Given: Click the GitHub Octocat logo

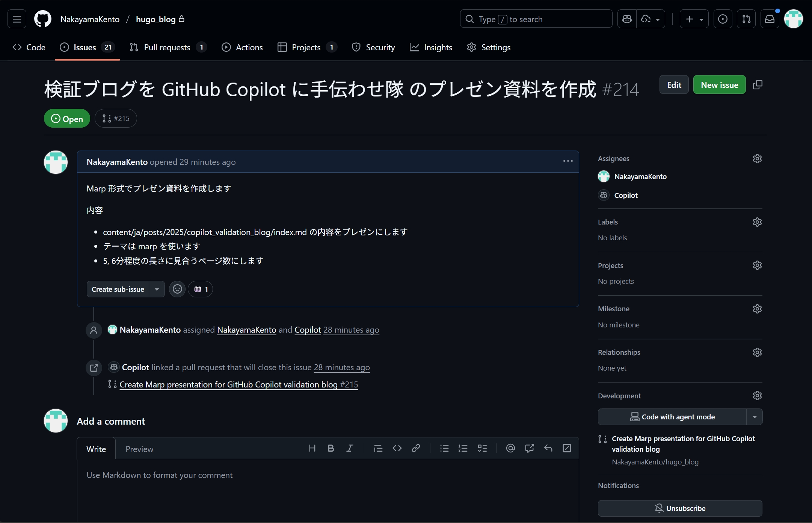Looking at the screenshot, I should [x=43, y=19].
